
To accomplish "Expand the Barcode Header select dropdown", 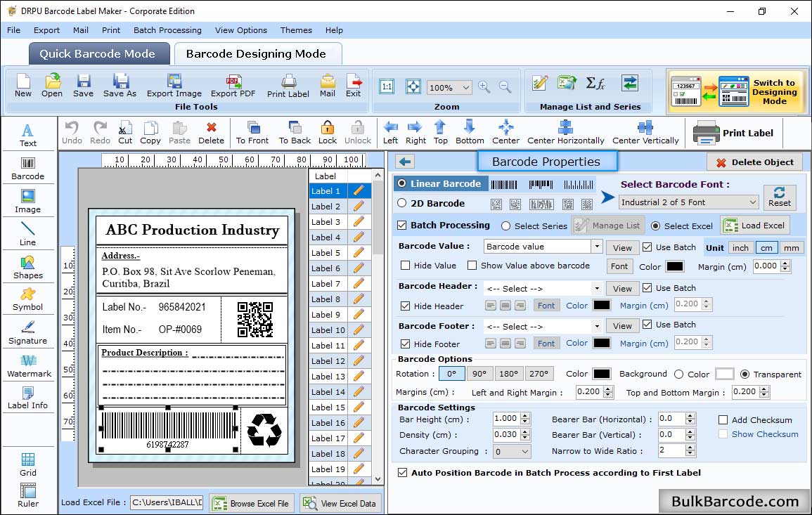I will point(597,288).
